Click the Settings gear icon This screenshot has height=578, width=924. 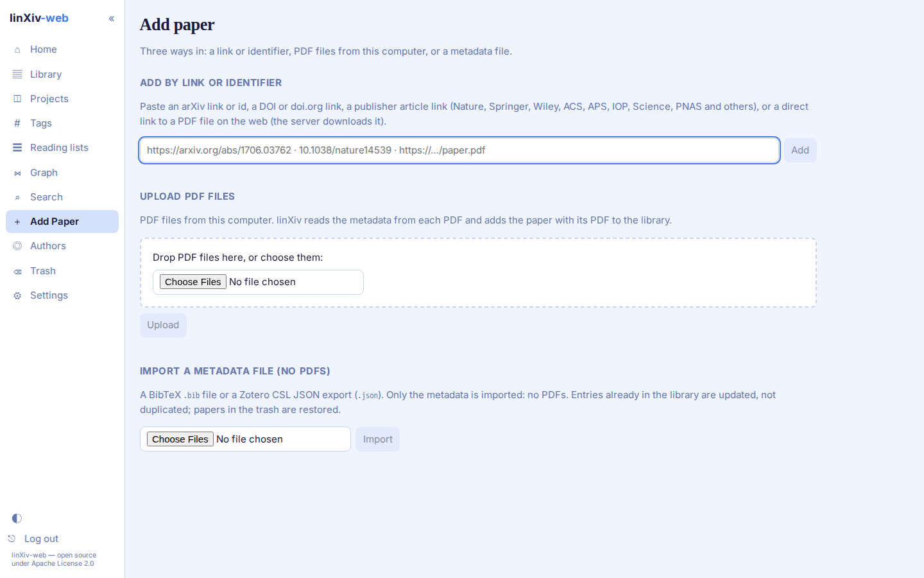[x=17, y=295]
